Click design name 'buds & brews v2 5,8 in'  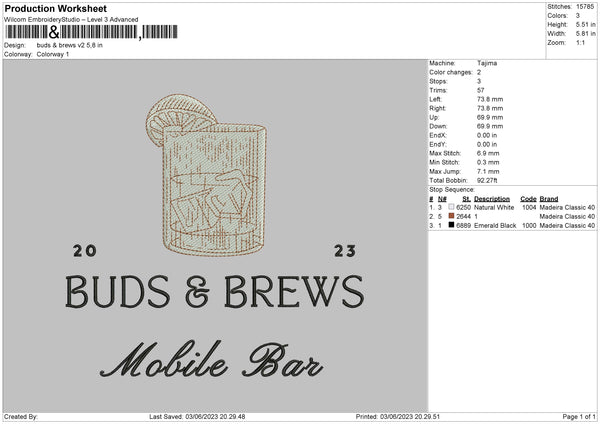[70, 45]
